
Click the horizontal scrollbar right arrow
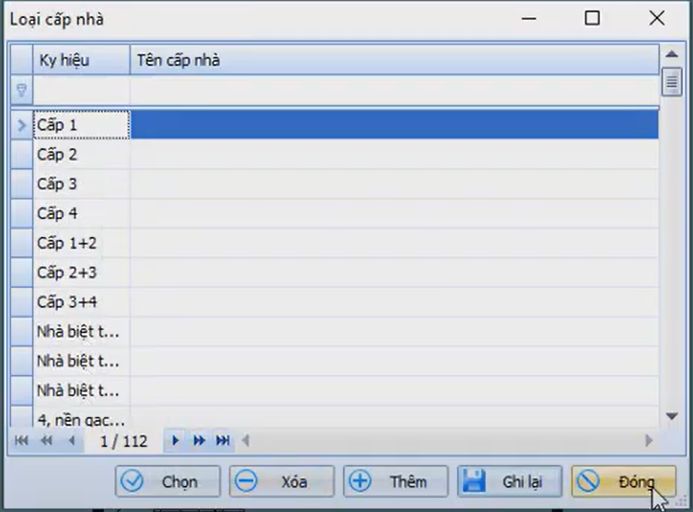point(648,440)
